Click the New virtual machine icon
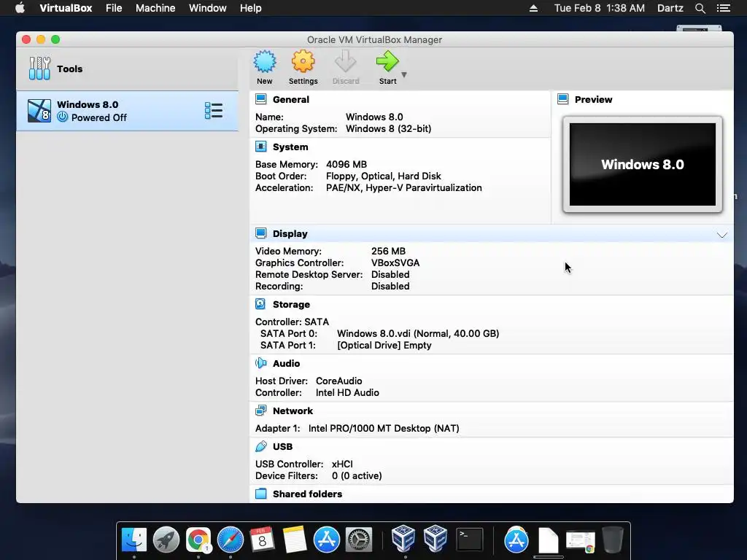 264,62
